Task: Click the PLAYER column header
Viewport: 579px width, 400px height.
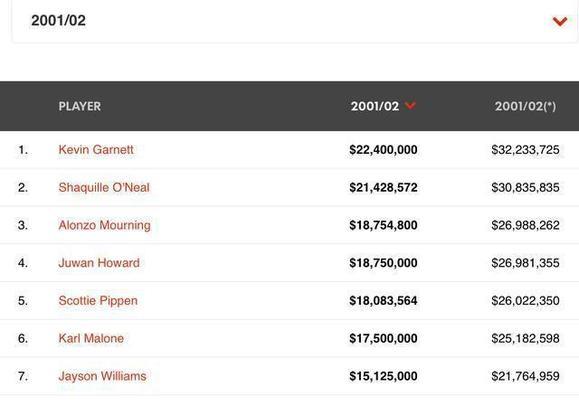Action: click(80, 106)
